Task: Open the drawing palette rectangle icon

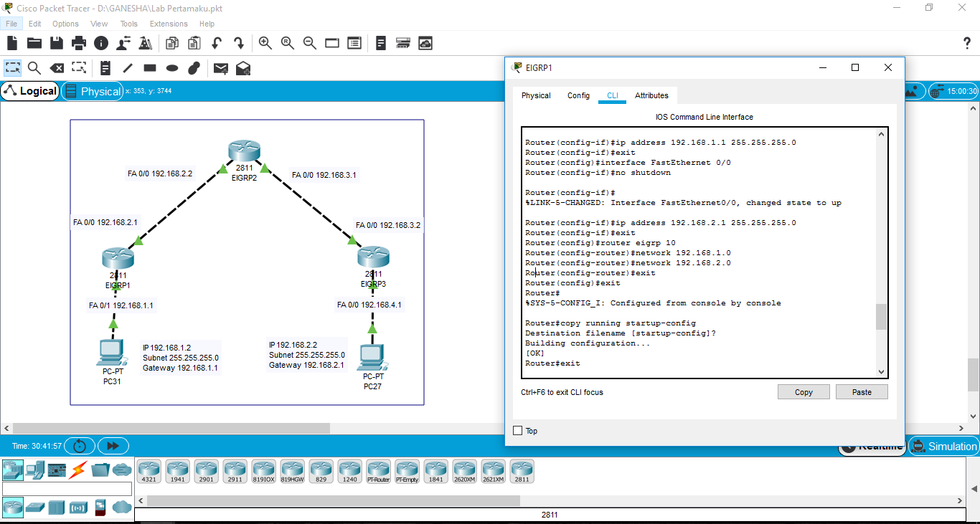Action: coord(332,43)
